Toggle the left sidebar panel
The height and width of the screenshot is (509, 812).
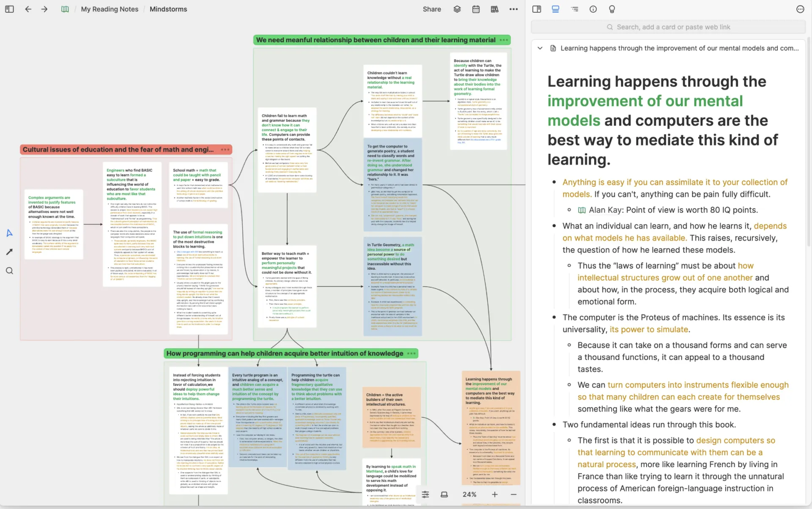point(9,9)
